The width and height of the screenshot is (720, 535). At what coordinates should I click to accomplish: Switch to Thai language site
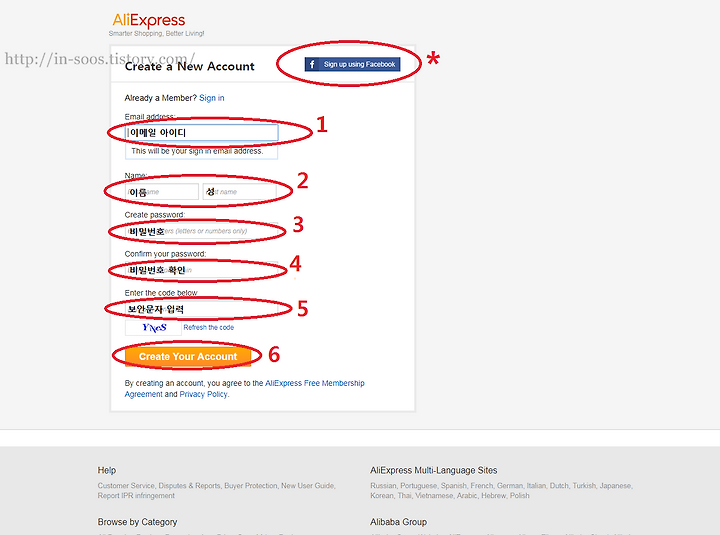click(404, 496)
